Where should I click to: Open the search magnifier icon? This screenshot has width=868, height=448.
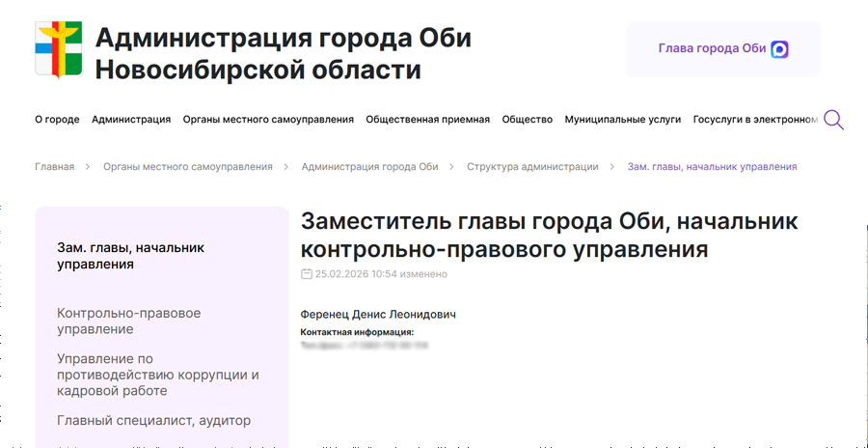[833, 120]
